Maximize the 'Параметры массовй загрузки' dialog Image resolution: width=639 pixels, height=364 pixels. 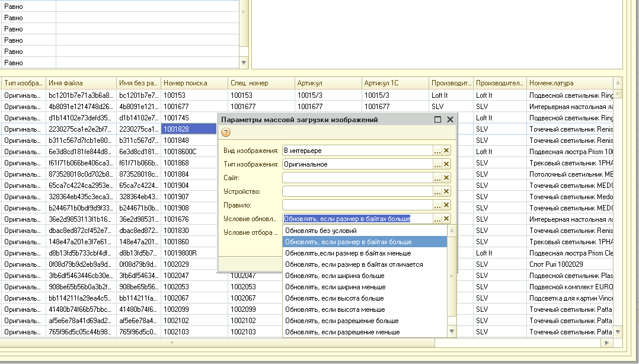[438, 120]
